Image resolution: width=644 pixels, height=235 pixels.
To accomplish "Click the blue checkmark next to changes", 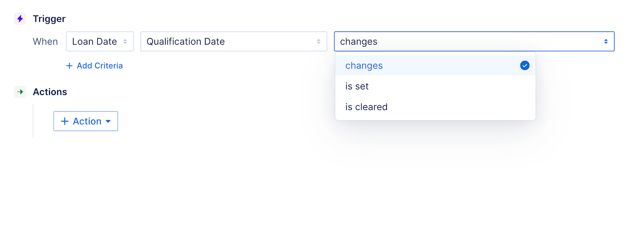I will tap(524, 66).
